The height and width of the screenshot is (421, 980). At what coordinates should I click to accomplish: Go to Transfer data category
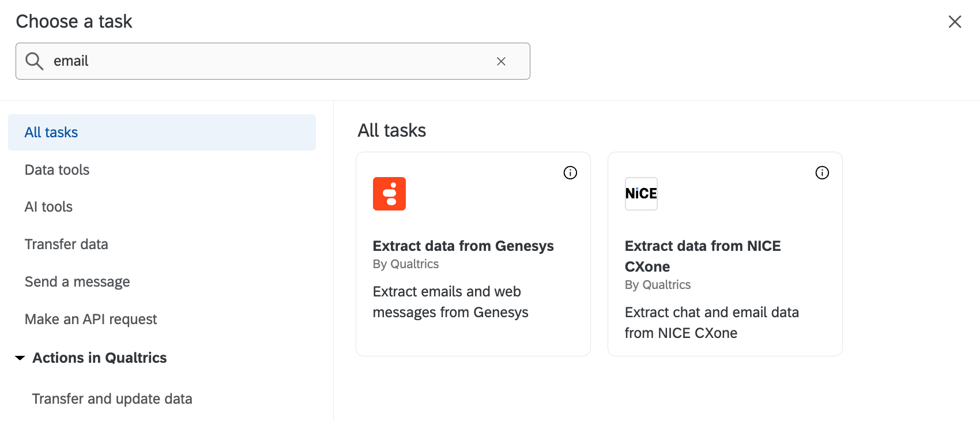click(x=66, y=245)
